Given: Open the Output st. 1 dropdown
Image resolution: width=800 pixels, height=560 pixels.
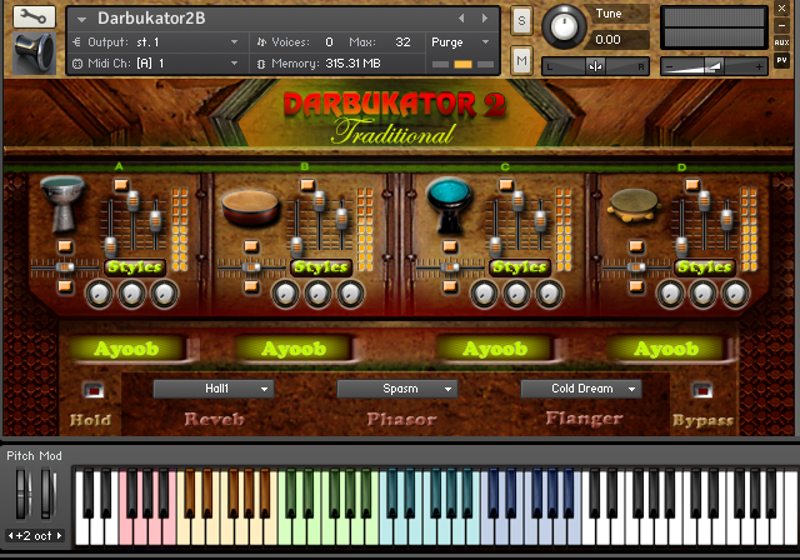Looking at the screenshot, I should [156, 42].
